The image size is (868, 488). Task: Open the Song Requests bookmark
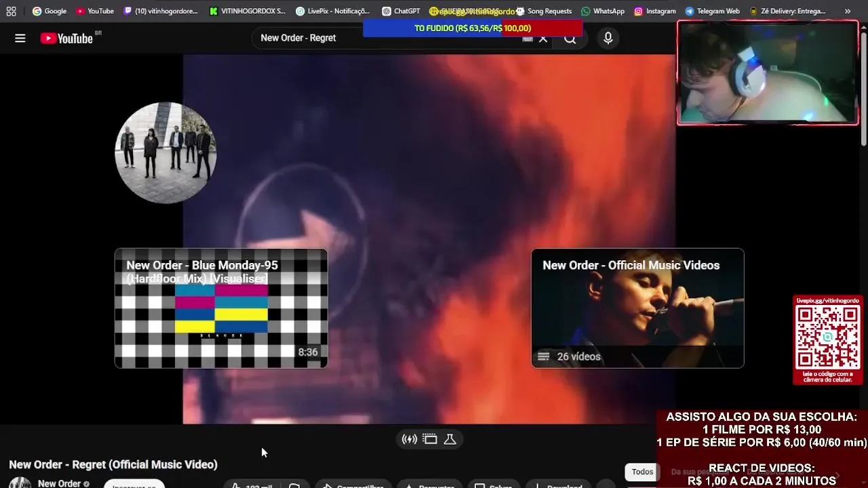point(544,11)
